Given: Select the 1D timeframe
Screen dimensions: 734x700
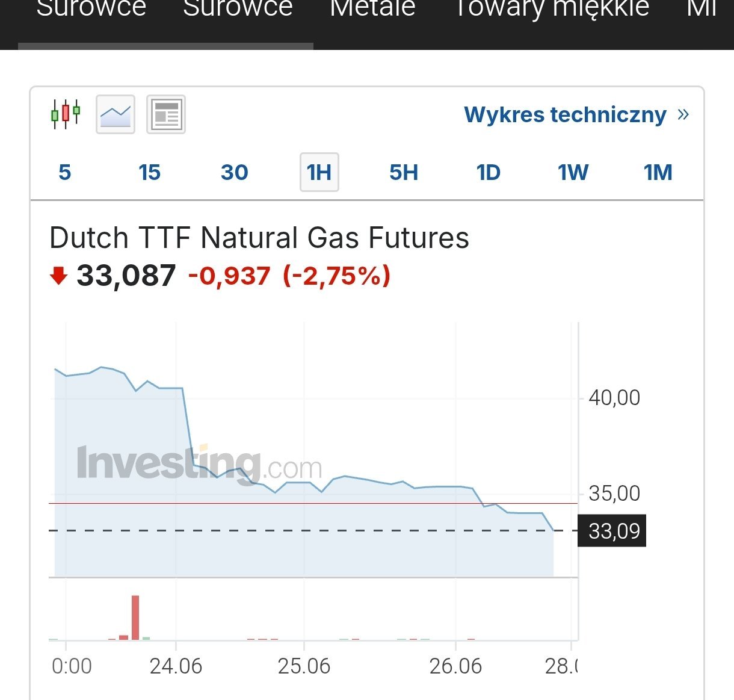Looking at the screenshot, I should (488, 173).
